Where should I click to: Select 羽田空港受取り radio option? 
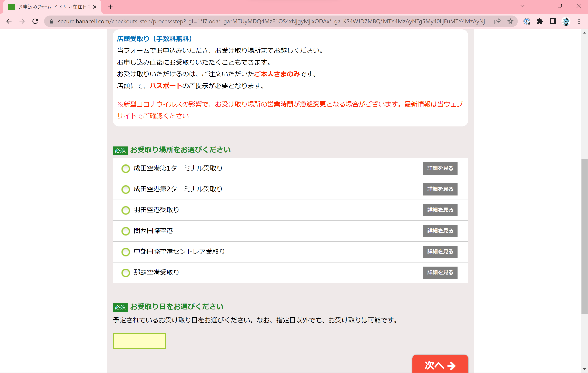126,210
